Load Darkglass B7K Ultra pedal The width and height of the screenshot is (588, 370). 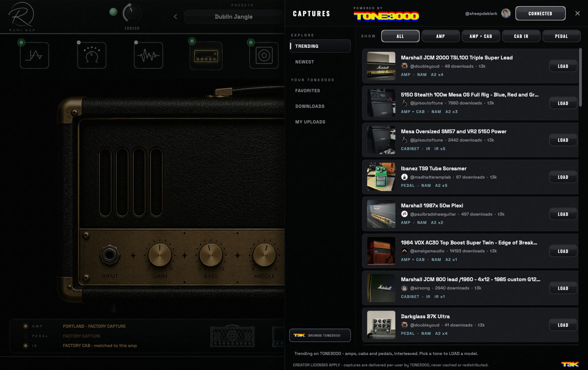[563, 325]
